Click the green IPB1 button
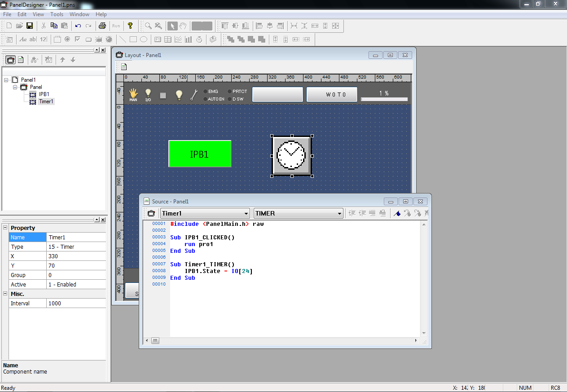 200,154
